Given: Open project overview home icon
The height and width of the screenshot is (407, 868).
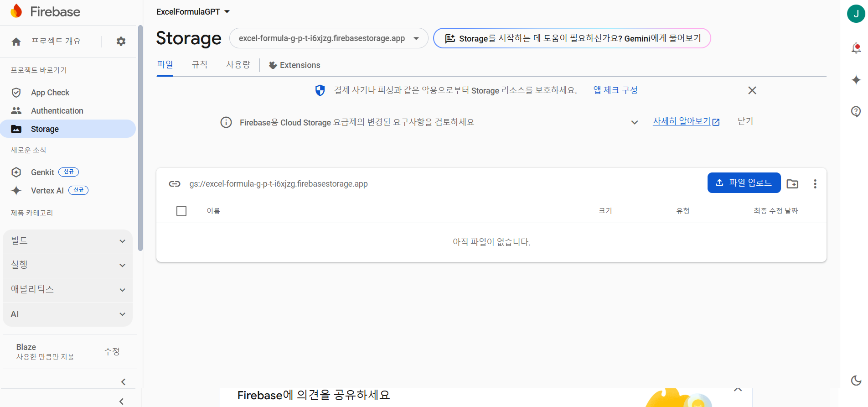Looking at the screenshot, I should coord(16,42).
